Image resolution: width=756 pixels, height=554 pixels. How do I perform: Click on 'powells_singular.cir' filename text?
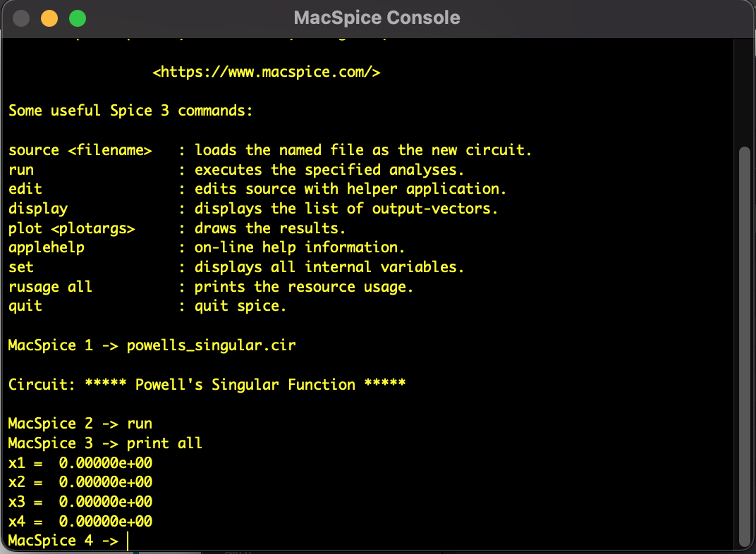[x=211, y=345]
